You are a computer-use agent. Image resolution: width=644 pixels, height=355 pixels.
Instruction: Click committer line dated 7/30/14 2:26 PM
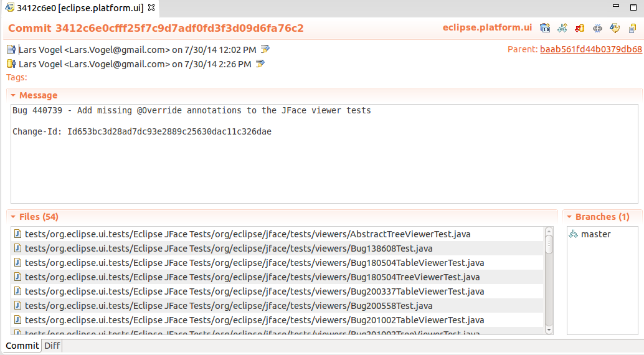pos(135,64)
